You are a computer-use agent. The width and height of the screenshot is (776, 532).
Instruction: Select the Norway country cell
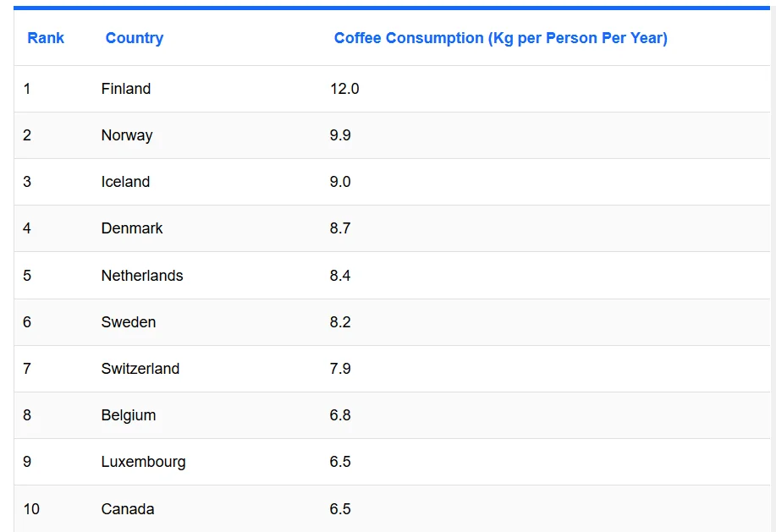pyautogui.click(x=127, y=135)
